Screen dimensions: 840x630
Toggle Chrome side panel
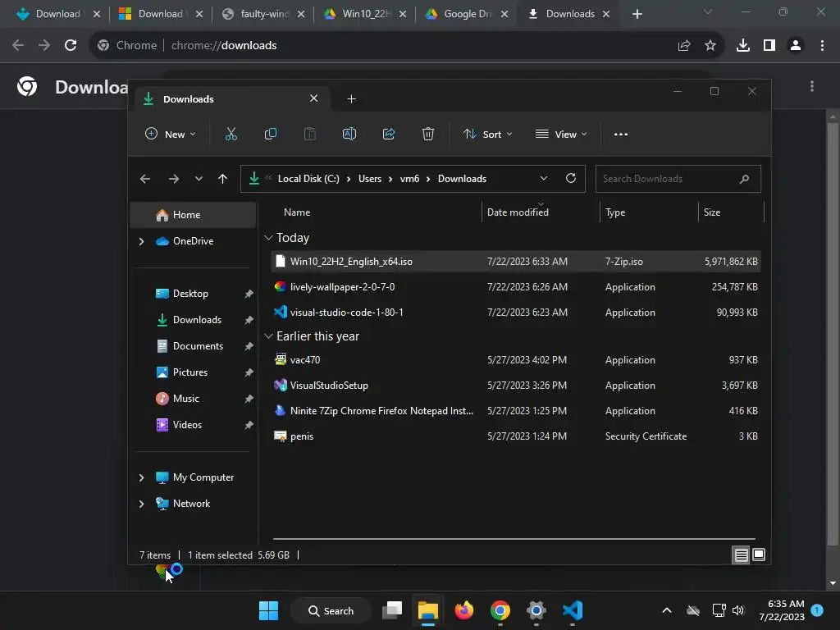[x=769, y=46]
